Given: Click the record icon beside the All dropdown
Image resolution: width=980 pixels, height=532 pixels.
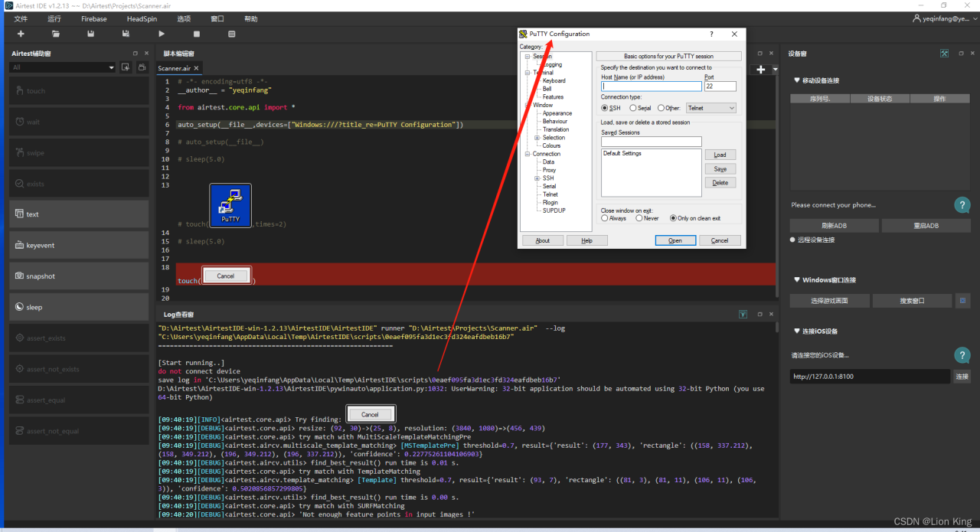Looking at the screenshot, I should (126, 67).
